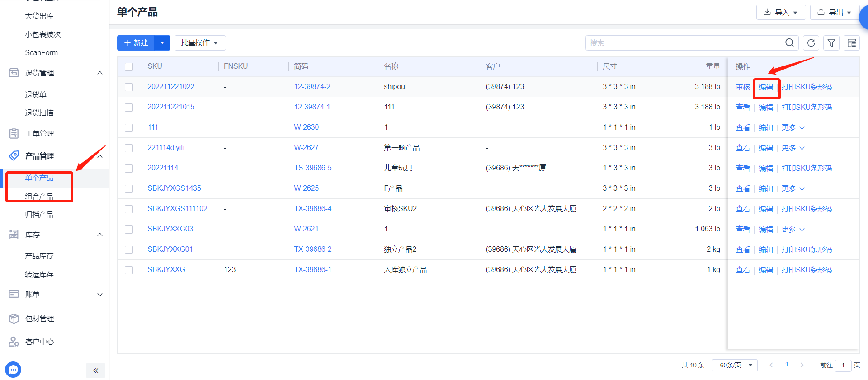Open the filter funnel icon
868x380 pixels.
point(831,43)
